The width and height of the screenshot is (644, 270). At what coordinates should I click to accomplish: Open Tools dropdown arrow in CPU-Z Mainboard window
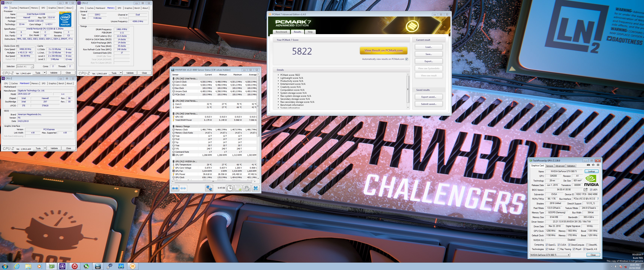click(45, 148)
